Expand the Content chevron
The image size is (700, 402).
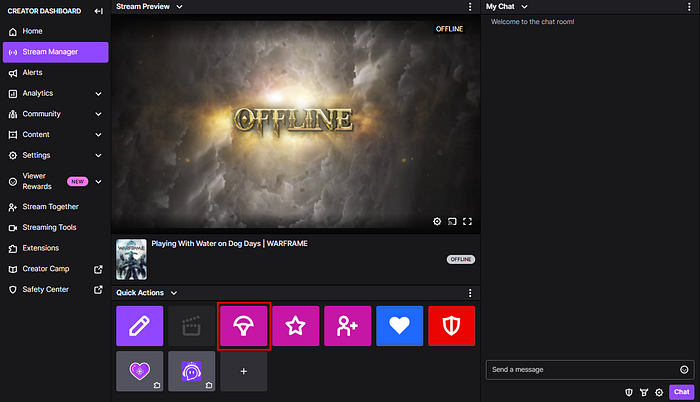pos(98,135)
